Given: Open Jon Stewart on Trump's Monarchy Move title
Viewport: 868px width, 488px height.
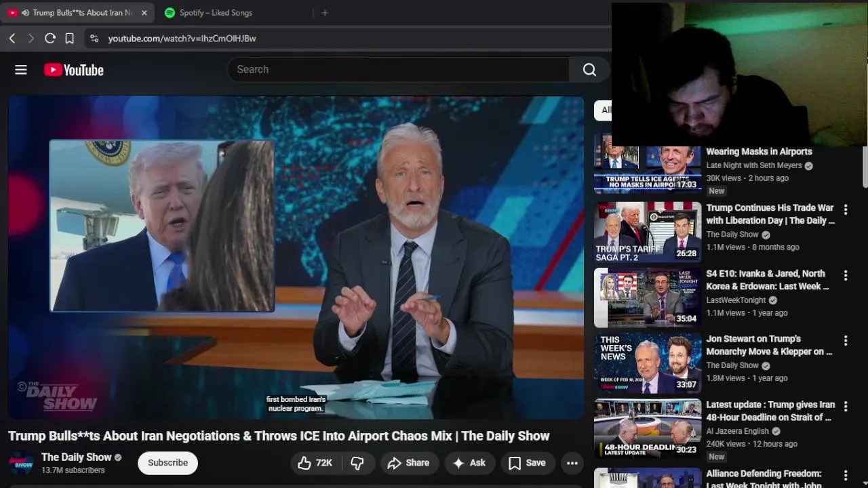Looking at the screenshot, I should point(769,345).
